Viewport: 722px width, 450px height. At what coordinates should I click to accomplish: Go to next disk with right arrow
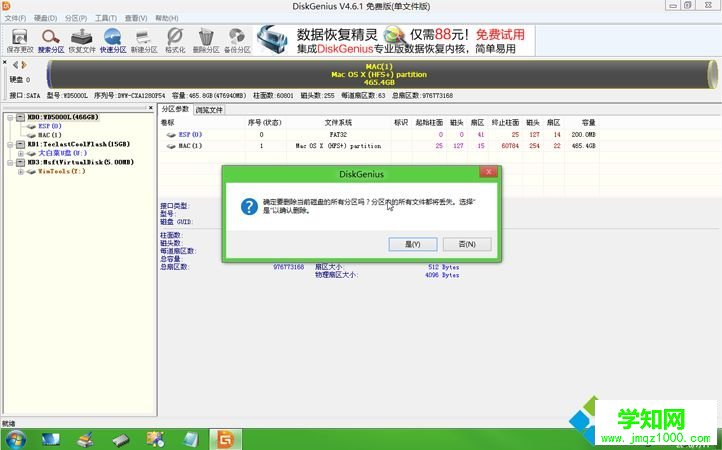(24, 65)
